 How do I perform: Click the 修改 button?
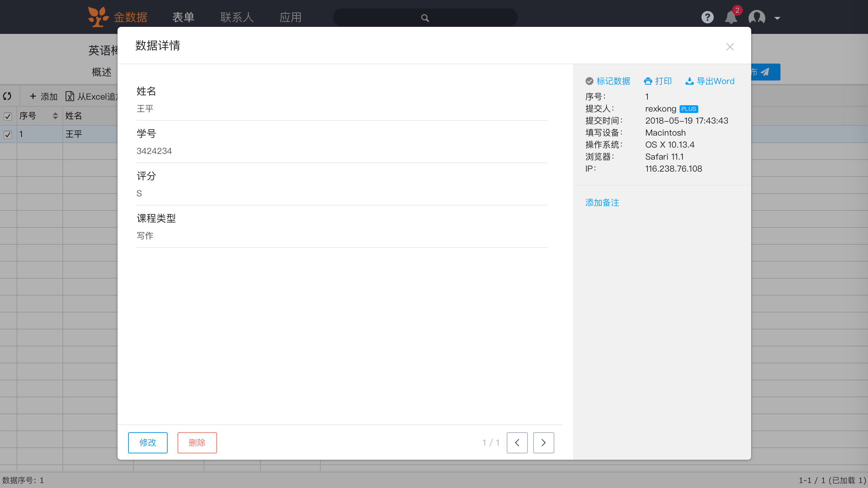pos(147,442)
